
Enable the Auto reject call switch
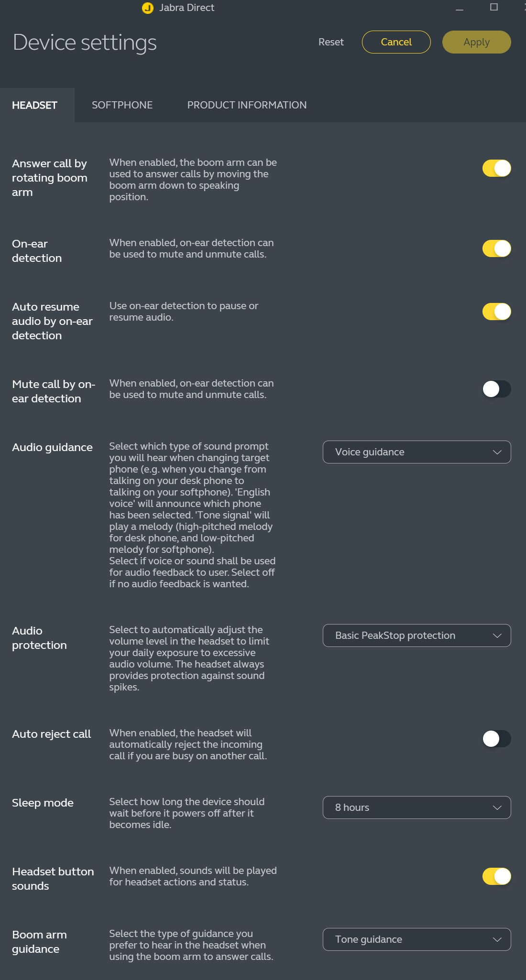coord(496,739)
